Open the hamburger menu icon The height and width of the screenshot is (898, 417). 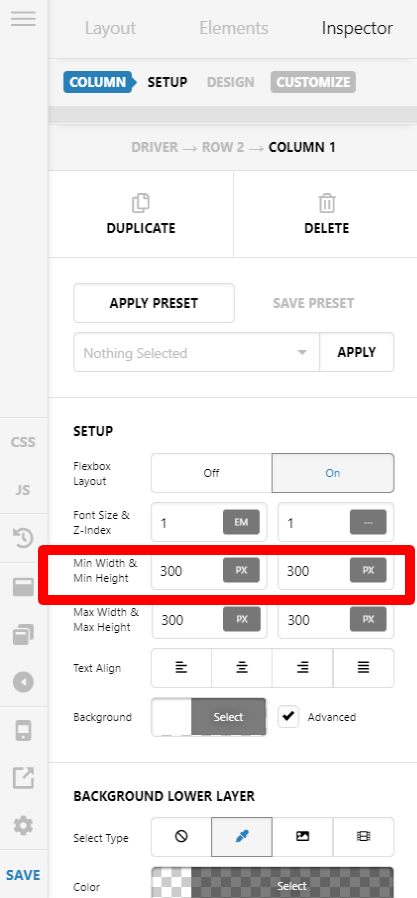pos(23,18)
